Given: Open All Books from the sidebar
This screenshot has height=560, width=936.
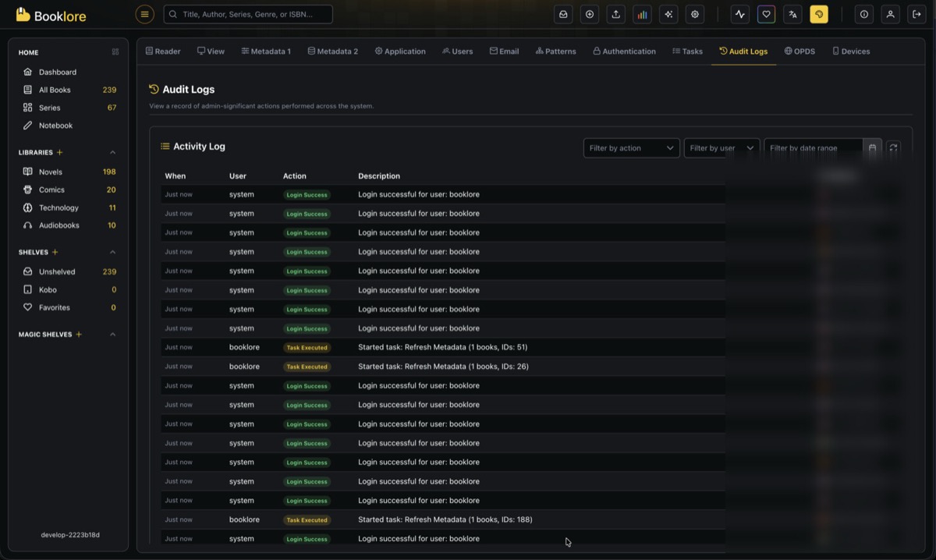Looking at the screenshot, I should pos(55,89).
